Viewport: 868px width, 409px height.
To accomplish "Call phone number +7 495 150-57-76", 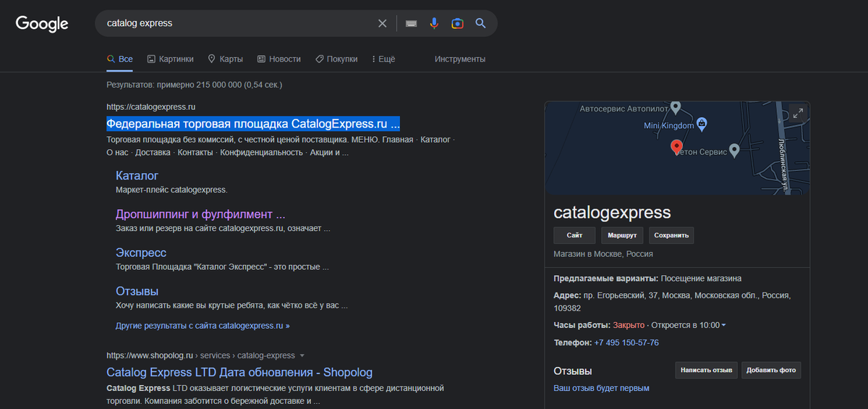I will click(626, 342).
